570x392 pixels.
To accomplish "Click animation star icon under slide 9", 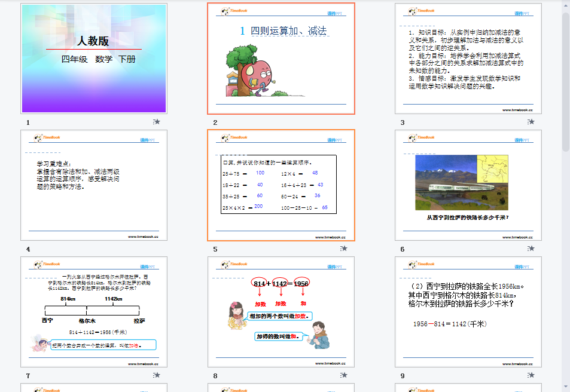I will 531,375.
